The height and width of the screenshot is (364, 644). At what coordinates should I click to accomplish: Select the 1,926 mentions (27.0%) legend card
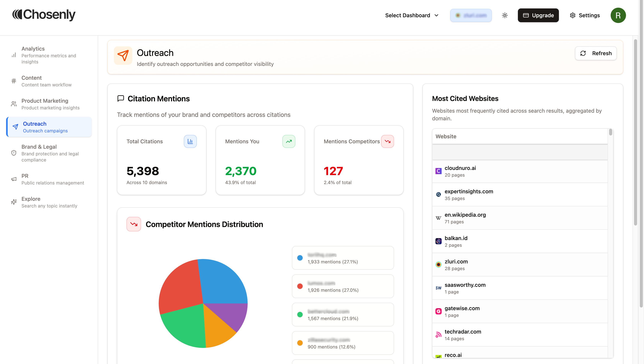coord(343,286)
